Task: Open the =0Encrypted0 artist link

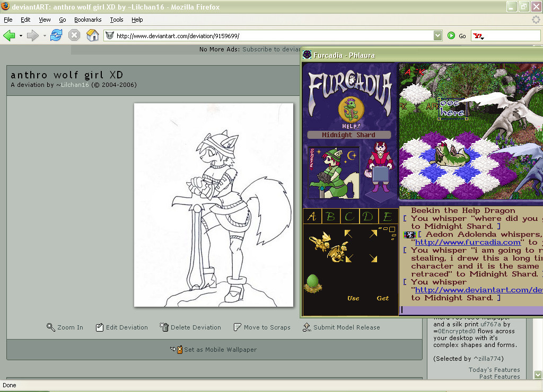Action: [454, 331]
